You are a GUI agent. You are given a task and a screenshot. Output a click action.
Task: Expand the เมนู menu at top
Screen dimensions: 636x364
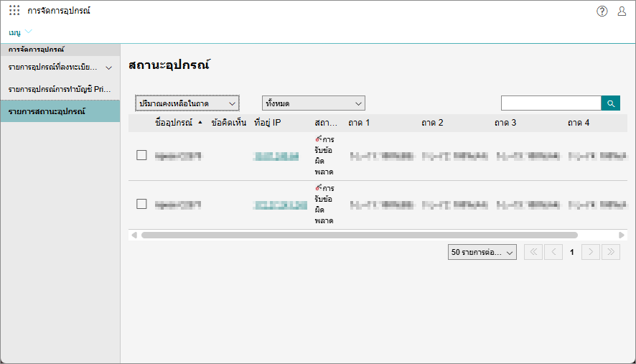(x=20, y=32)
